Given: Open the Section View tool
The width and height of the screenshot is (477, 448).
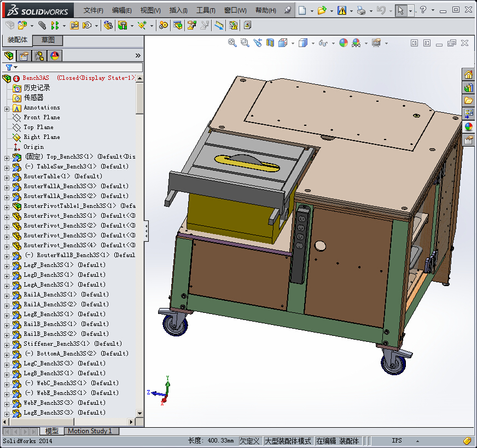Looking at the screenshot, I should 270,43.
